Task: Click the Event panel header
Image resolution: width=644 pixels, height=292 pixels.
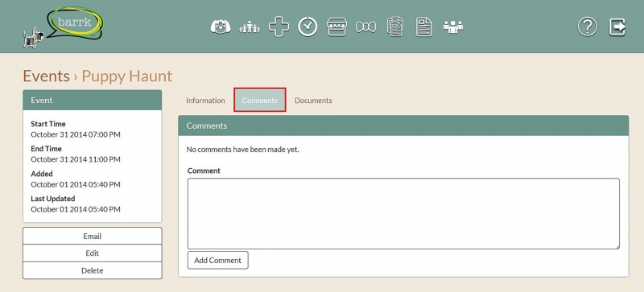Action: point(93,101)
